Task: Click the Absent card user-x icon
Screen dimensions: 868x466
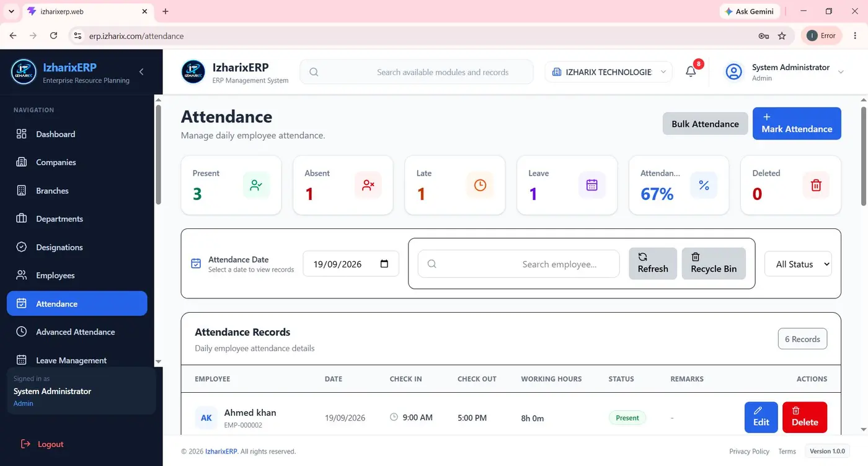Action: [368, 185]
